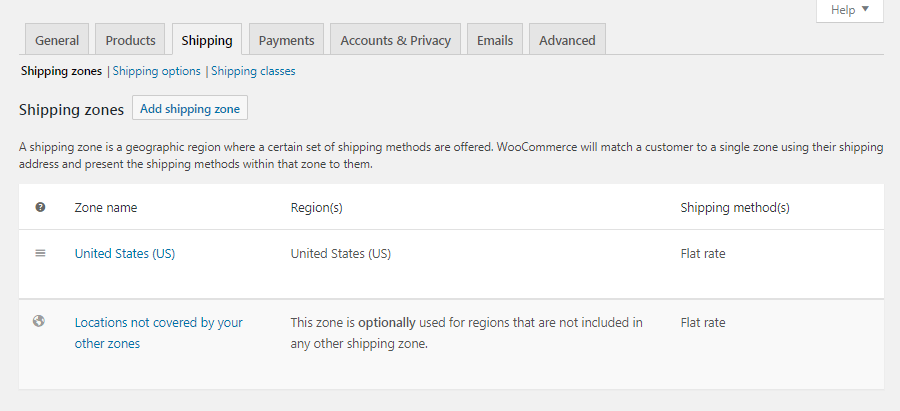Open the Products tab
The width and height of the screenshot is (900, 411).
131,40
